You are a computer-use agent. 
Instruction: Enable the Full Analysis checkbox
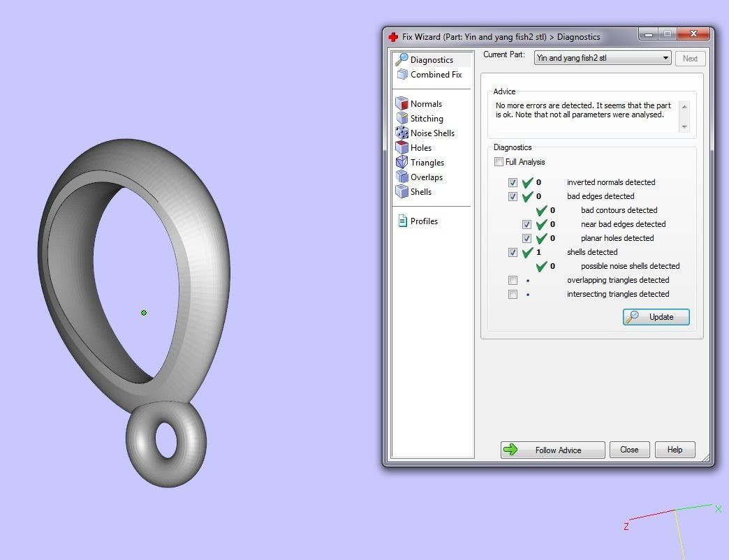tap(499, 162)
